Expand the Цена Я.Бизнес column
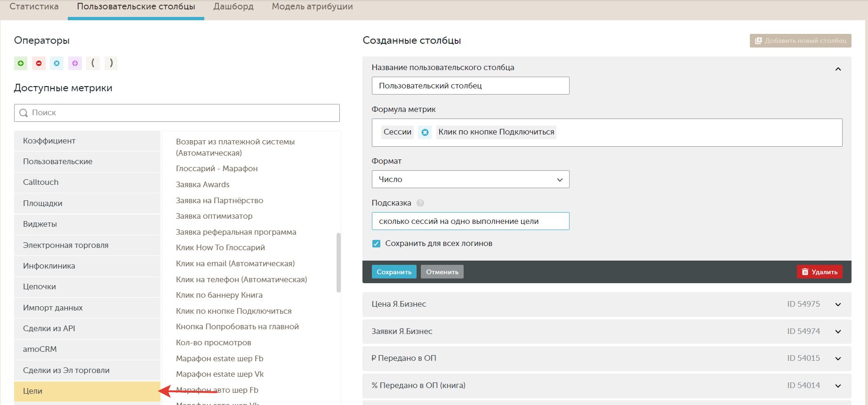The width and height of the screenshot is (868, 405). pos(838,304)
